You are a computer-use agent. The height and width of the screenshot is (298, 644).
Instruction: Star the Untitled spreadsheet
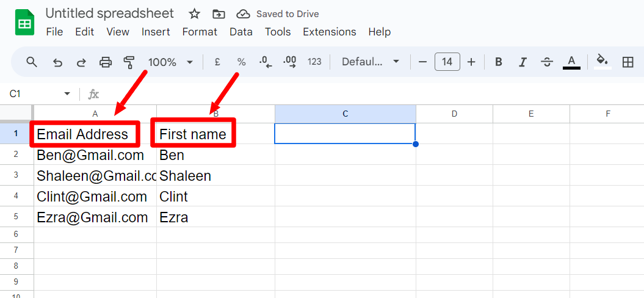(194, 14)
